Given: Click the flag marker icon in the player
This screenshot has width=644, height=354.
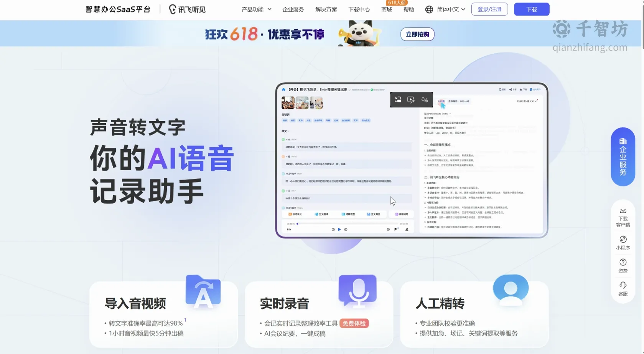Looking at the screenshot, I should tap(396, 229).
